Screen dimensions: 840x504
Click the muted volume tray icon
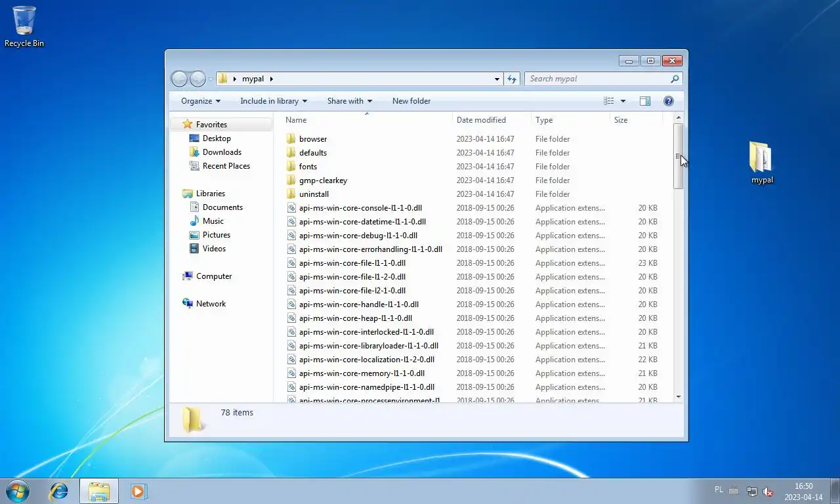pos(767,492)
